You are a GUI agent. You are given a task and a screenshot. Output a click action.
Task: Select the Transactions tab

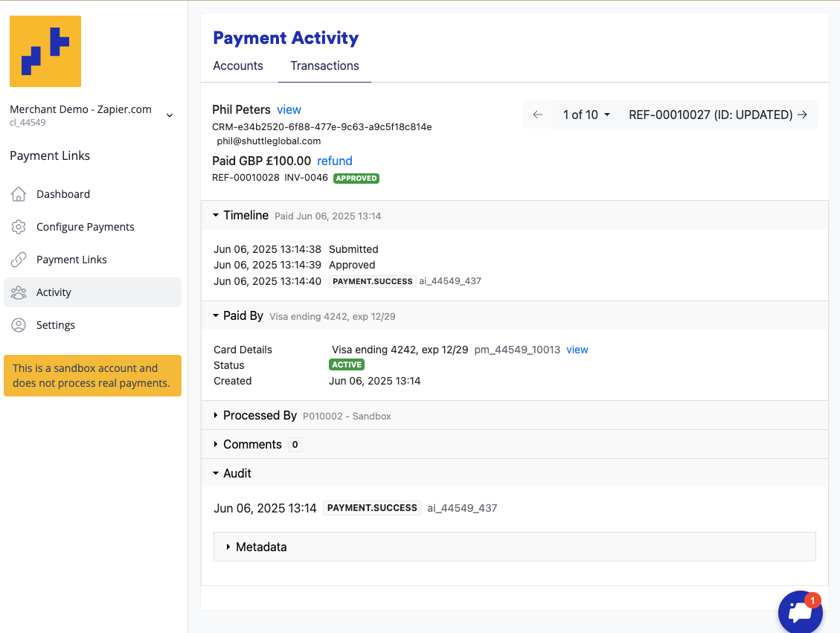pos(324,65)
